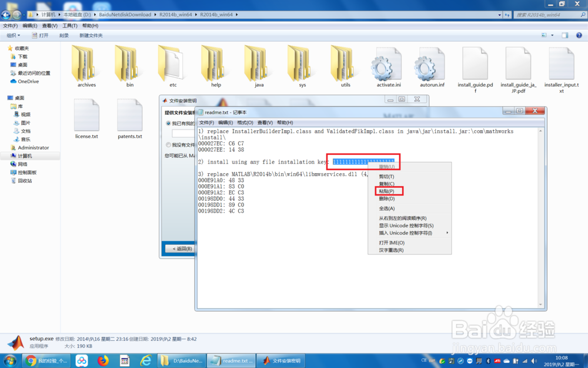
Task: Select 控制面板 in the navigation pane
Action: 27,173
